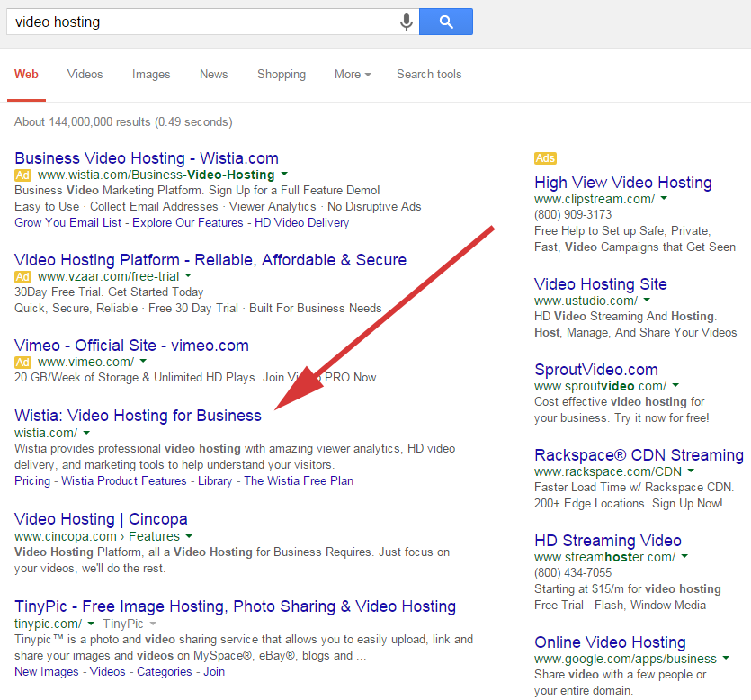The height and width of the screenshot is (700, 751).
Task: Open Video Hosting Platform vzaar ad title
Action: click(x=210, y=260)
